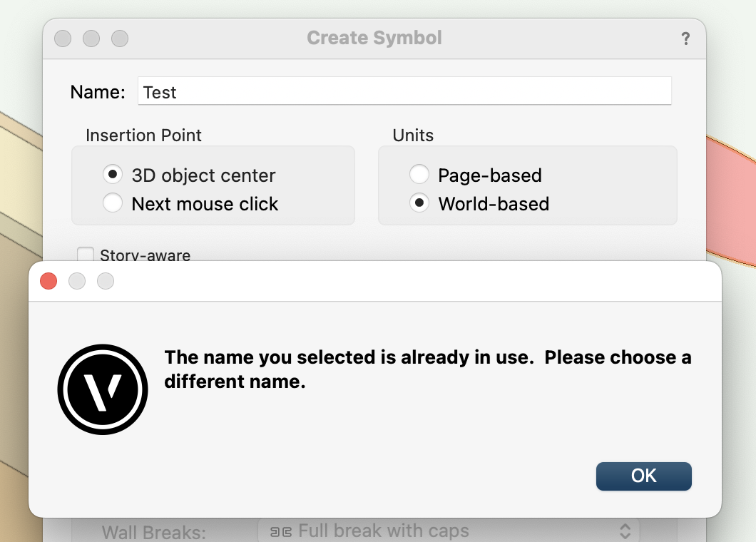Click the up-down chevrons on Wall Breaks
Image resolution: width=756 pixels, height=542 pixels.
point(625,531)
